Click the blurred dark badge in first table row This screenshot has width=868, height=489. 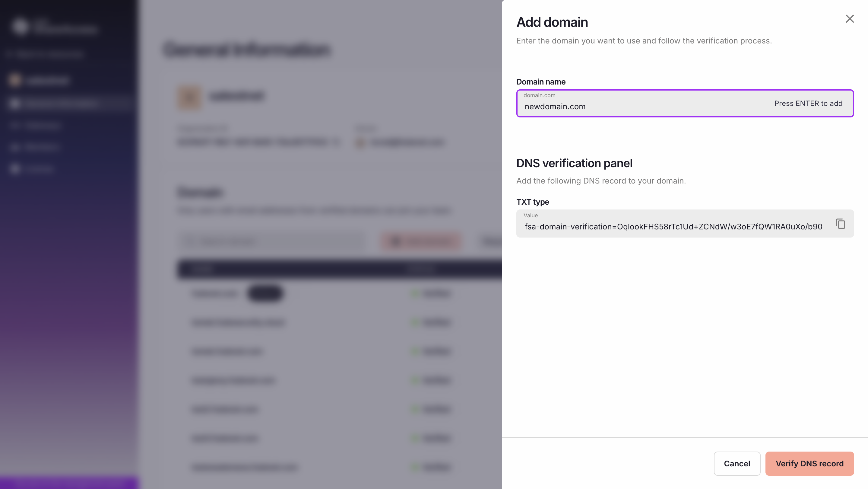point(265,293)
